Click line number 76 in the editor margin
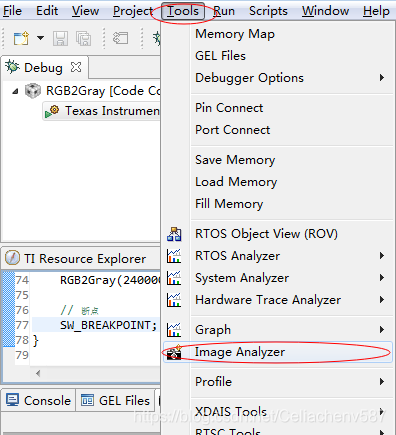Viewport: 396px width, 435px height. pyautogui.click(x=22, y=310)
